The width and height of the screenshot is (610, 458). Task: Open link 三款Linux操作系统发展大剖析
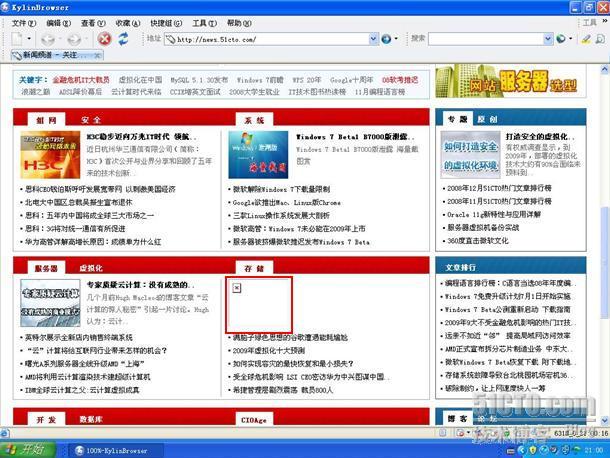click(x=281, y=215)
